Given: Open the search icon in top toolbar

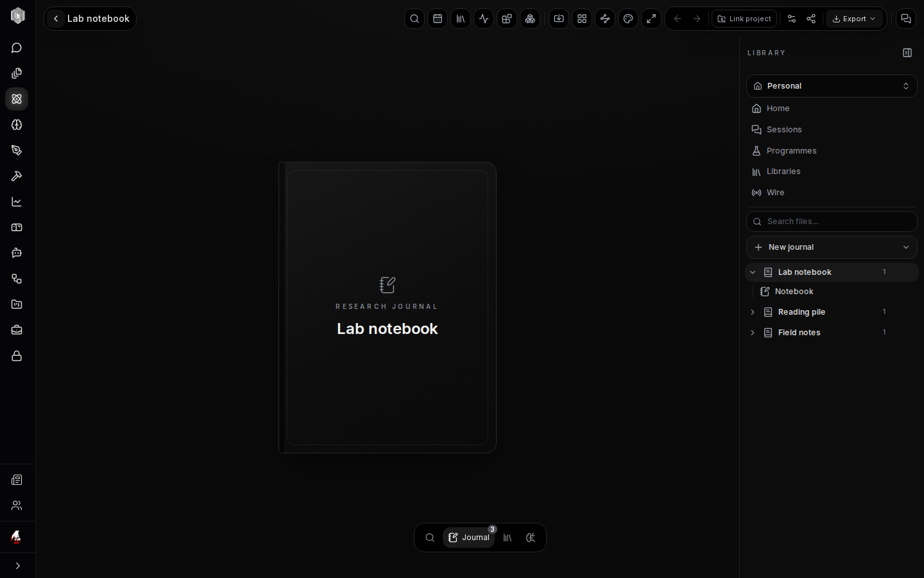Looking at the screenshot, I should (x=415, y=19).
